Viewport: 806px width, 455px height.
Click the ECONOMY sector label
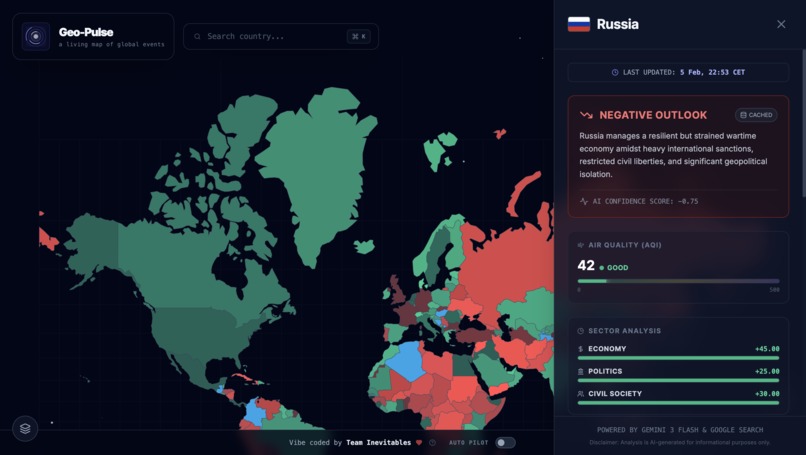tap(607, 349)
